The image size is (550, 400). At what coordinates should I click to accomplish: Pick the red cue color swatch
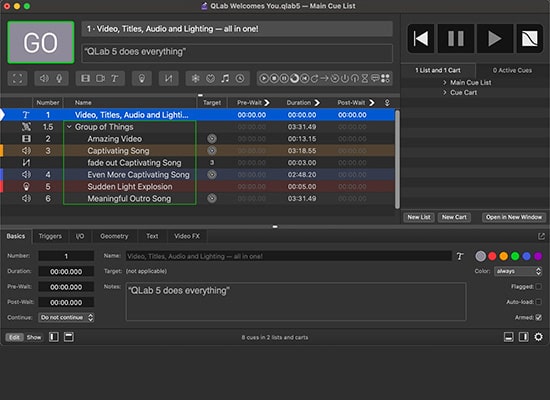coord(492,256)
